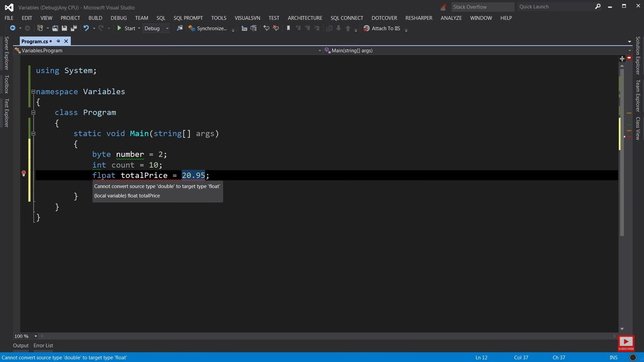
Task: Click the increase indent toolbar icon
Action: click(x=254, y=28)
